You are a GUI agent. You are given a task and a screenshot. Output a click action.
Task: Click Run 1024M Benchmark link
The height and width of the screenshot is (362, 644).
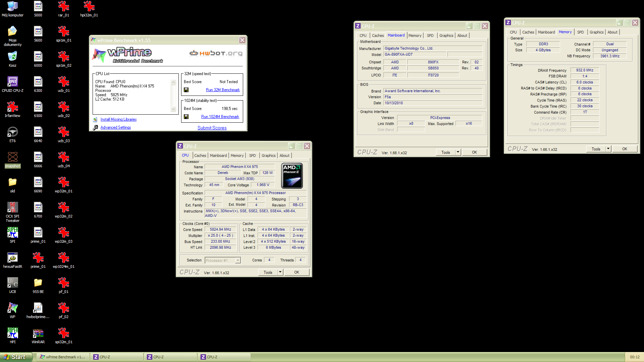click(x=220, y=117)
